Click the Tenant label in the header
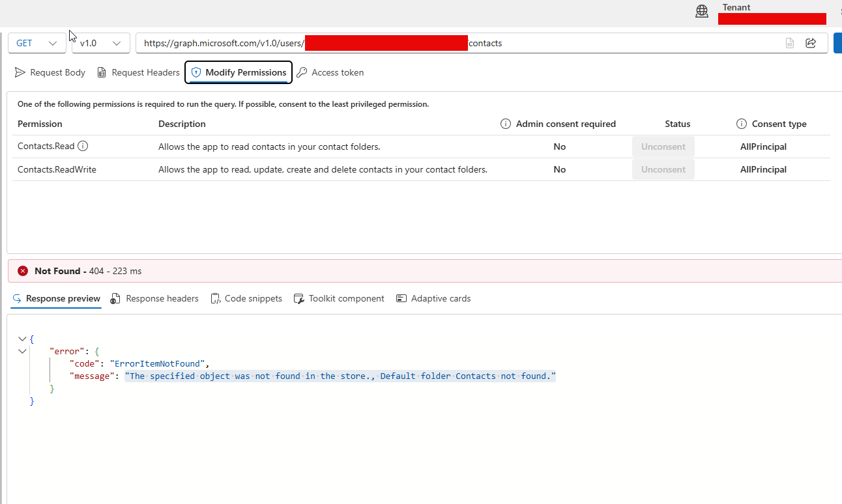Viewport: 842px width, 504px height. pyautogui.click(x=736, y=7)
